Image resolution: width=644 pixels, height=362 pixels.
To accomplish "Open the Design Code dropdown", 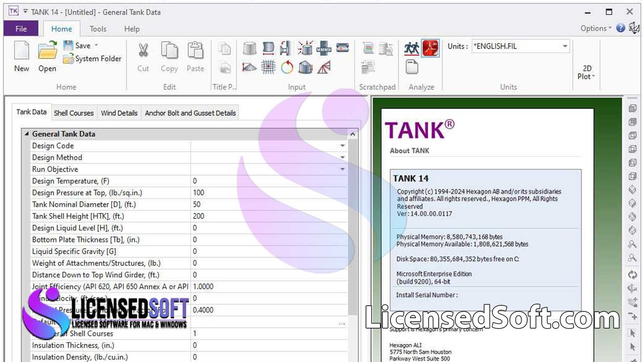I will point(343,146).
